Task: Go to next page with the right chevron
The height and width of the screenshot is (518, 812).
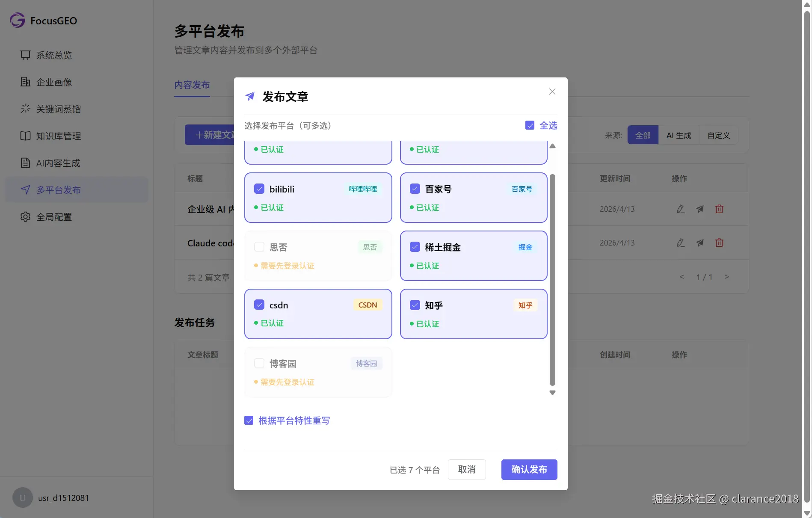Action: 727,277
